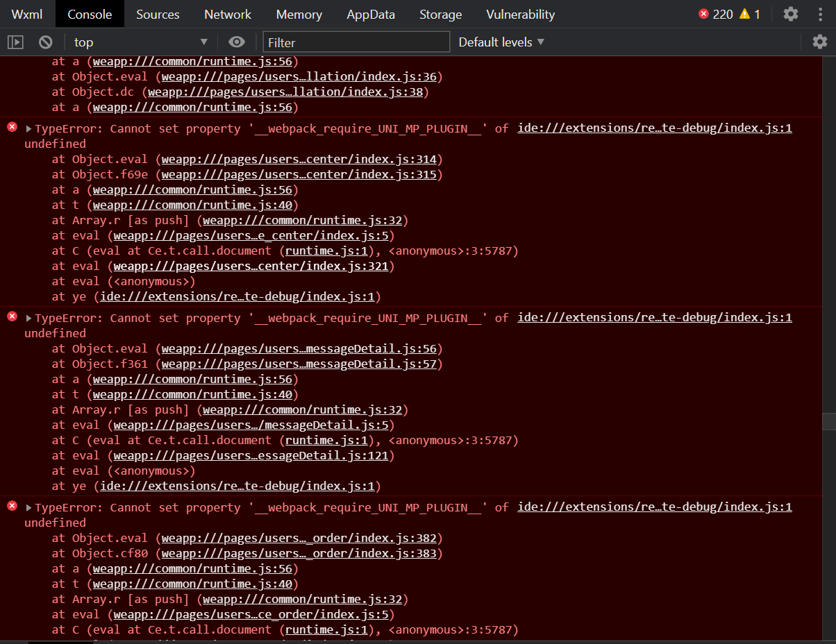Open the Vulnerability tab
The height and width of the screenshot is (644, 836).
520,14
